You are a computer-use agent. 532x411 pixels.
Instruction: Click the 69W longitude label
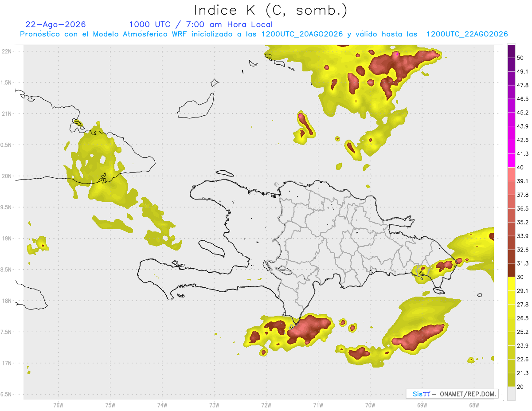pos(422,405)
